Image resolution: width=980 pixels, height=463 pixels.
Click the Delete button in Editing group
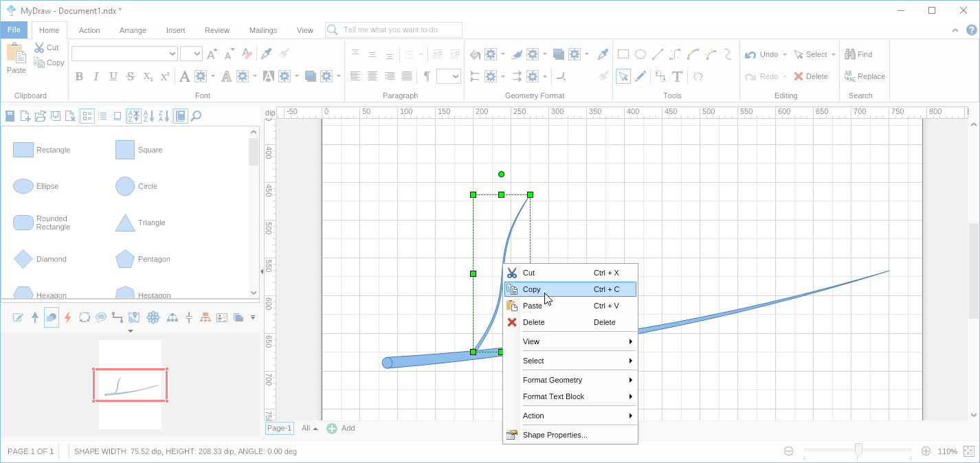pyautogui.click(x=811, y=76)
